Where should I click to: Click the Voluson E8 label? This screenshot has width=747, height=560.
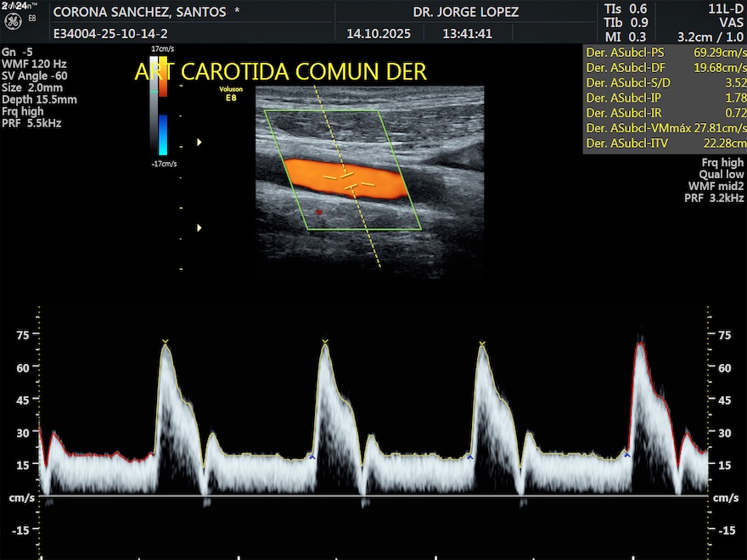pos(229,95)
